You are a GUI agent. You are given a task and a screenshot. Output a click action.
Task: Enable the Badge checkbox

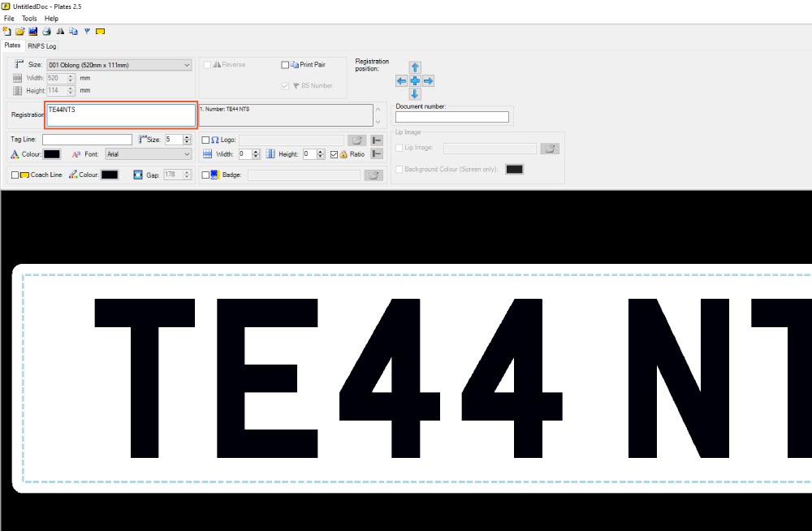coord(205,175)
